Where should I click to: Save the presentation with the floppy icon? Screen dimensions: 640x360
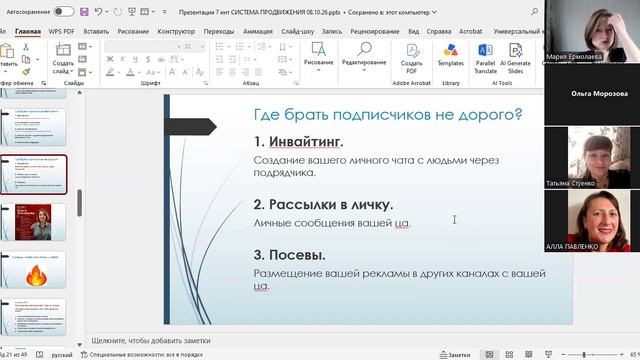coord(84,12)
